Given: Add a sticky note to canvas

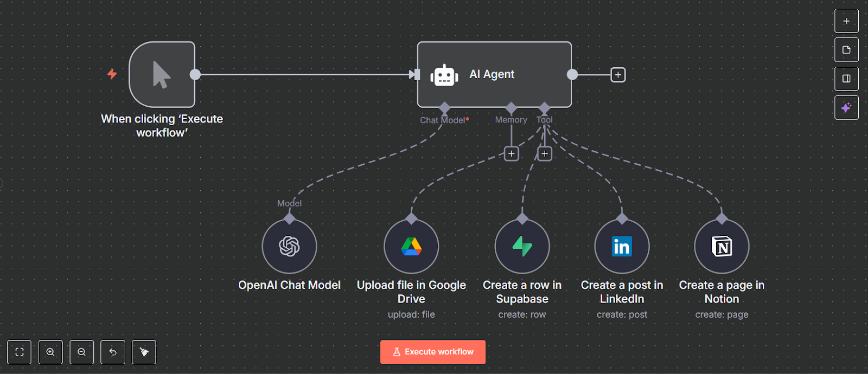Looking at the screenshot, I should pos(846,50).
